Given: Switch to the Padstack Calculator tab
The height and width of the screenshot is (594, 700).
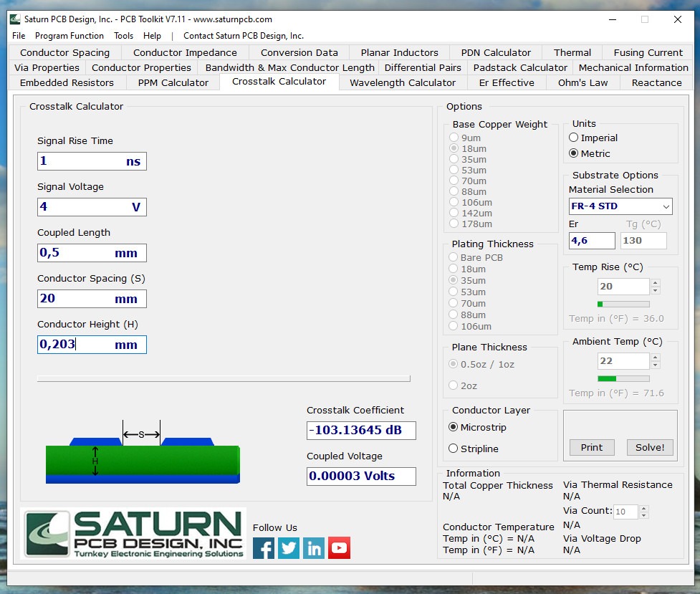Looking at the screenshot, I should pyautogui.click(x=520, y=68).
